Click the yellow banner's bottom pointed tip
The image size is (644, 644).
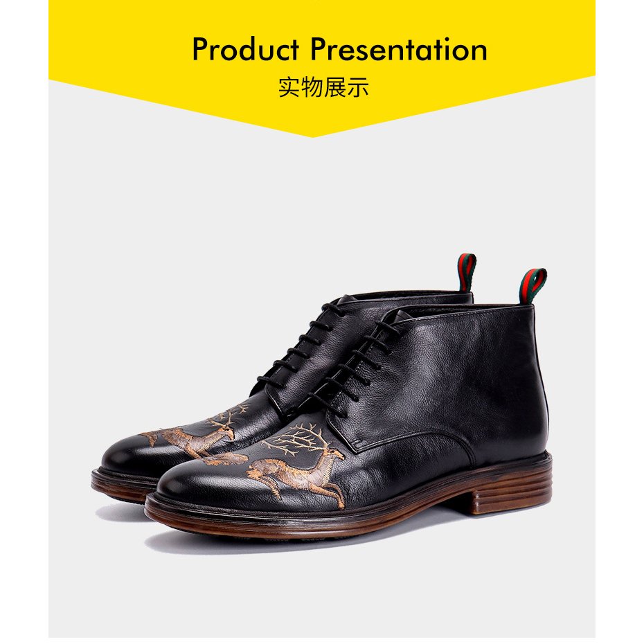[x=313, y=134]
